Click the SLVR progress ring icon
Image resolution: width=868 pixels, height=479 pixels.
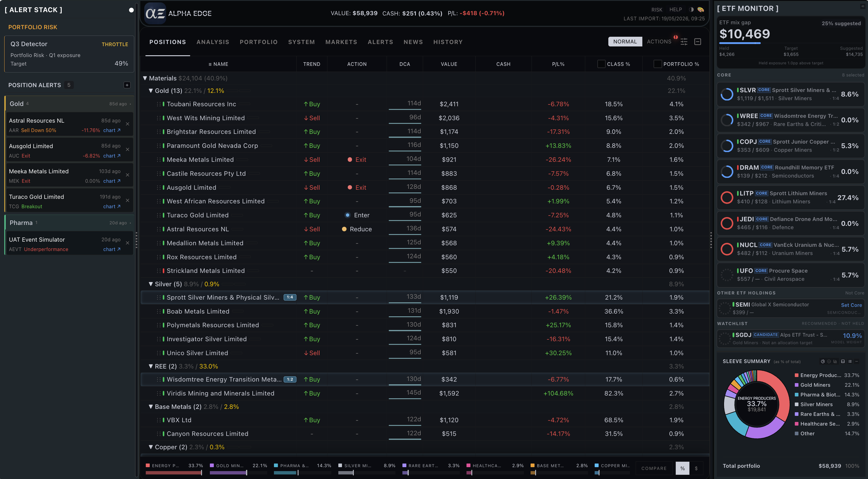point(727,94)
